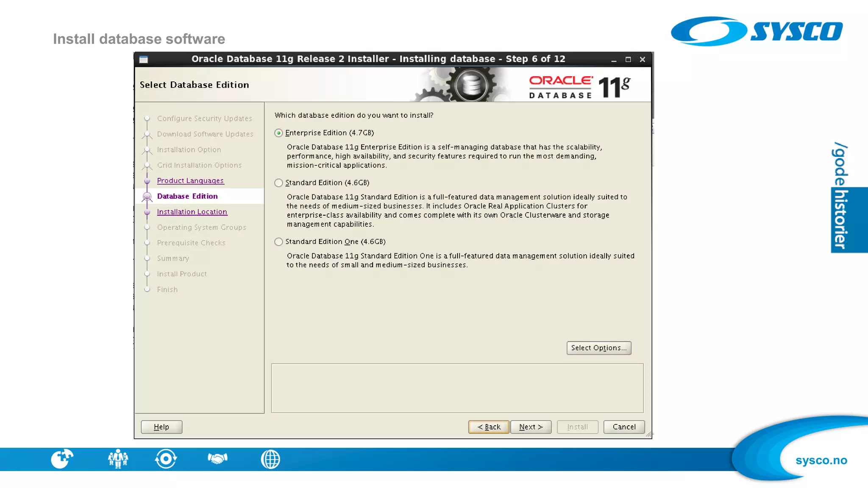The width and height of the screenshot is (868, 488).
Task: Click the target circle icon in footer
Action: click(x=166, y=459)
